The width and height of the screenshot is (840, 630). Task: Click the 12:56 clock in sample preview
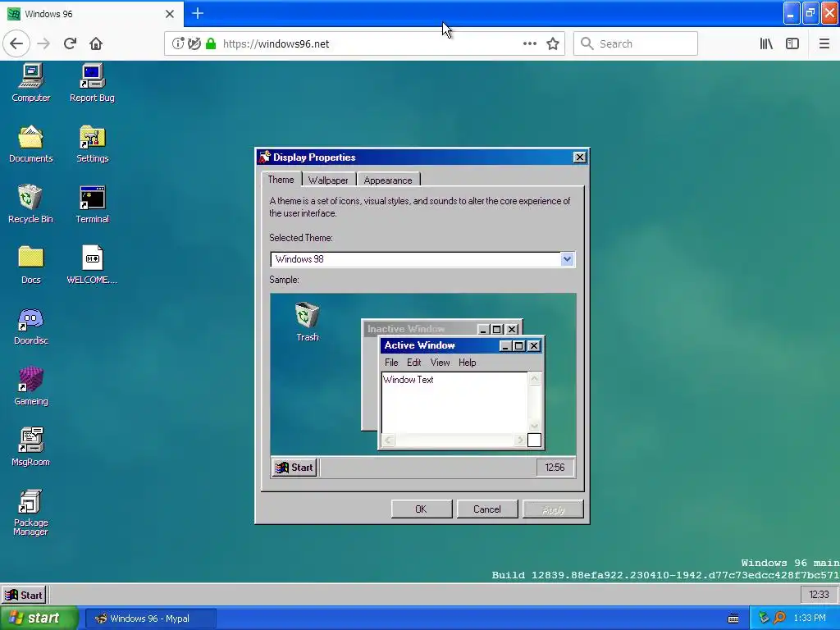[555, 467]
